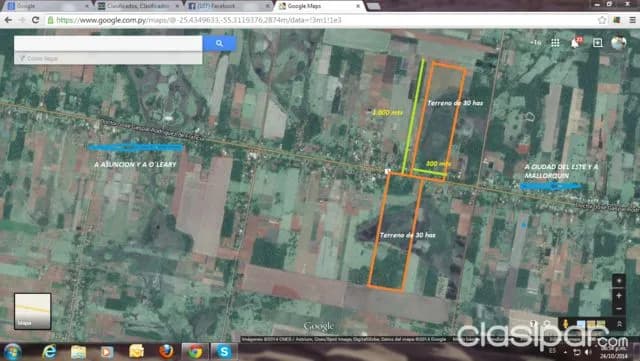The width and height of the screenshot is (640, 361).
Task: Toggle the Mapa view thumbnail
Action: pyautogui.click(x=33, y=311)
